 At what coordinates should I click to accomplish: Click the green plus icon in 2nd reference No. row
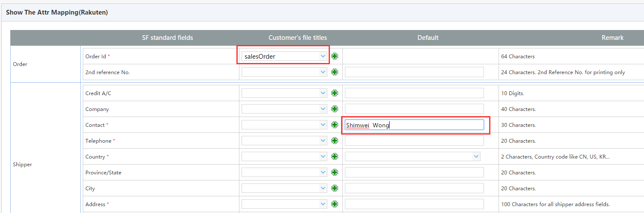point(335,72)
